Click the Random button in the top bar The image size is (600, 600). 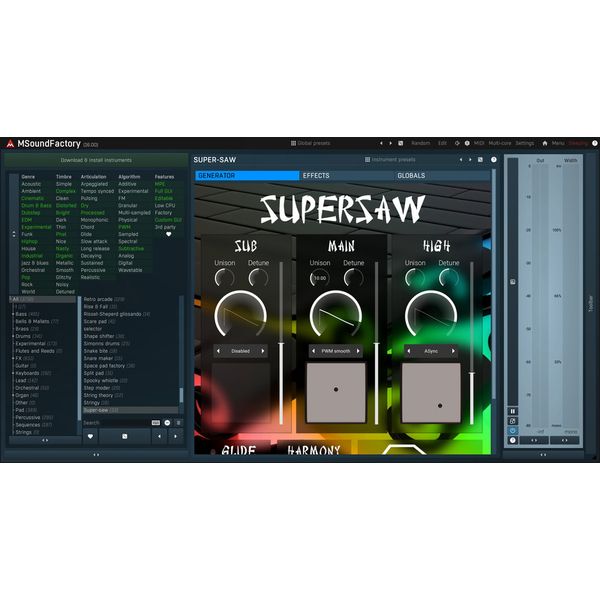tap(421, 143)
